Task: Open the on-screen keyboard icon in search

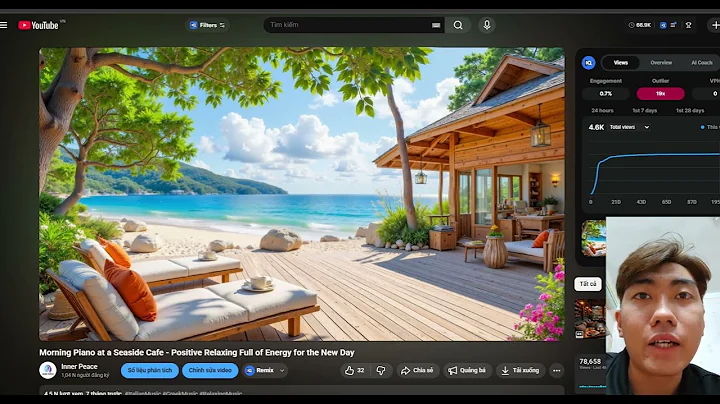Action: pyautogui.click(x=436, y=25)
